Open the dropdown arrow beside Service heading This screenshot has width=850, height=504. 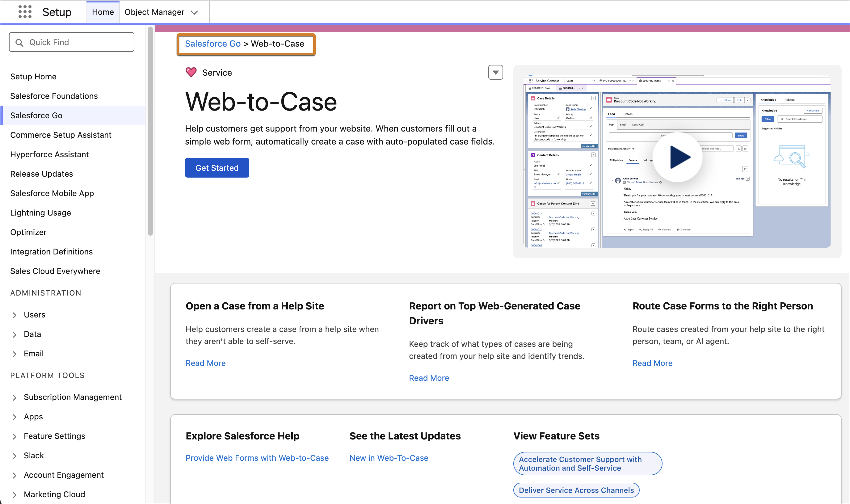click(x=495, y=72)
